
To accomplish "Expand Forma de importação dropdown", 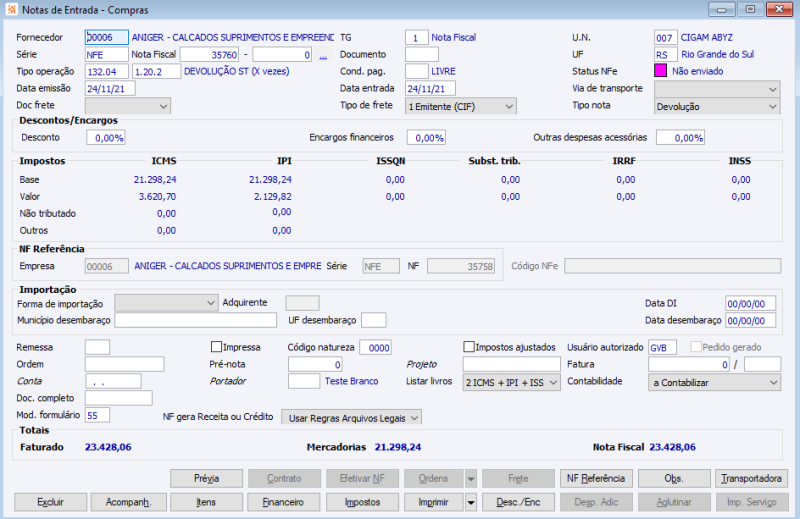I will 166,303.
